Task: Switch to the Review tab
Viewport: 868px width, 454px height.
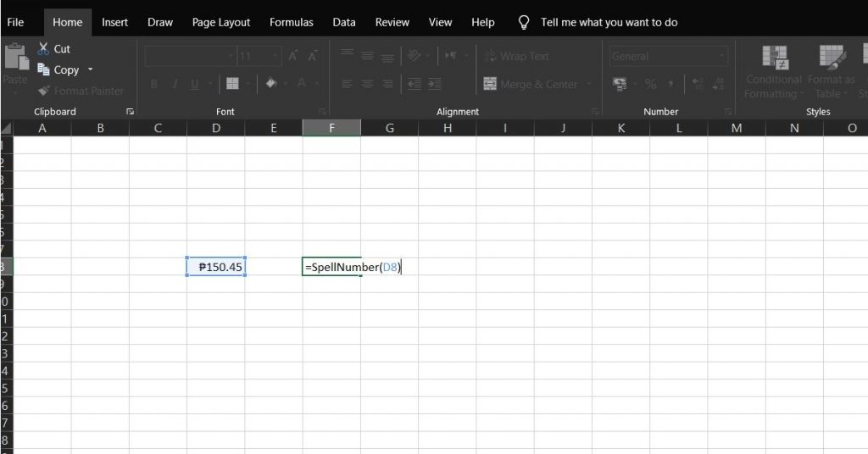Action: click(392, 22)
